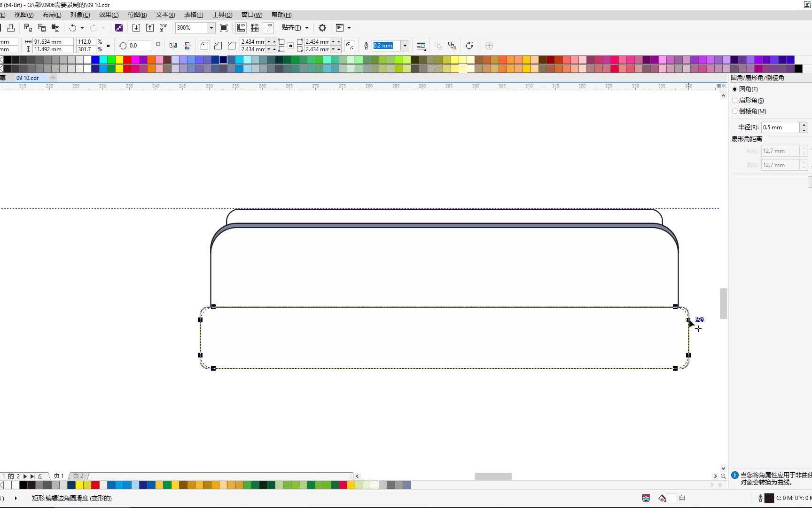Open Options via the gear icon
The image size is (812, 508).
tap(322, 28)
